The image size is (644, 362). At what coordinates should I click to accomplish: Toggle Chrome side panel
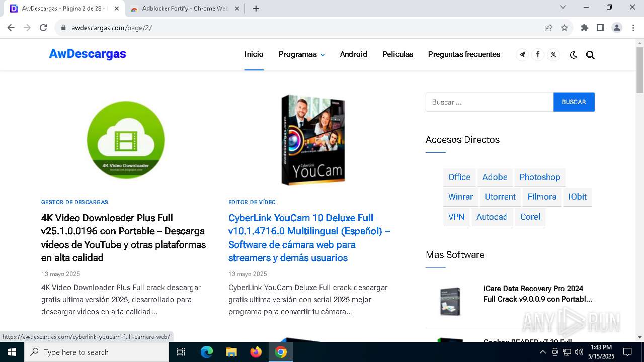pos(601,28)
